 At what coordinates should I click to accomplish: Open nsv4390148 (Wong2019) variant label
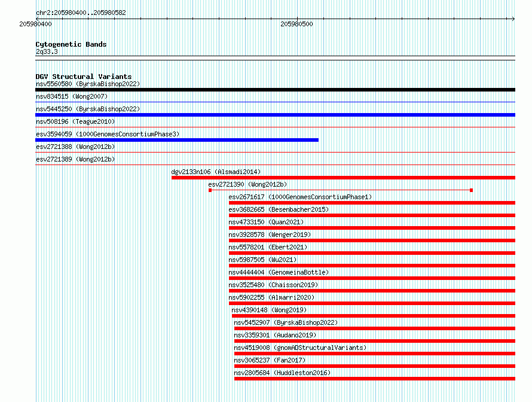point(269,310)
